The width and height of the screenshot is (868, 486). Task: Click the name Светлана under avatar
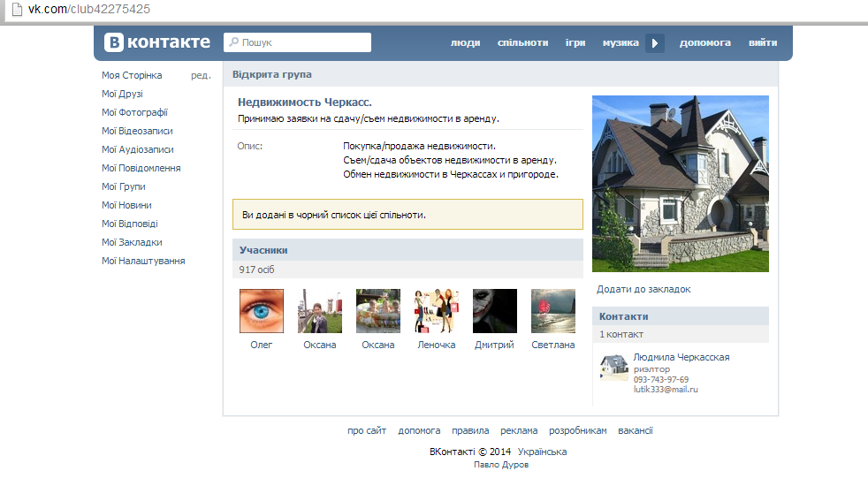[553, 345]
